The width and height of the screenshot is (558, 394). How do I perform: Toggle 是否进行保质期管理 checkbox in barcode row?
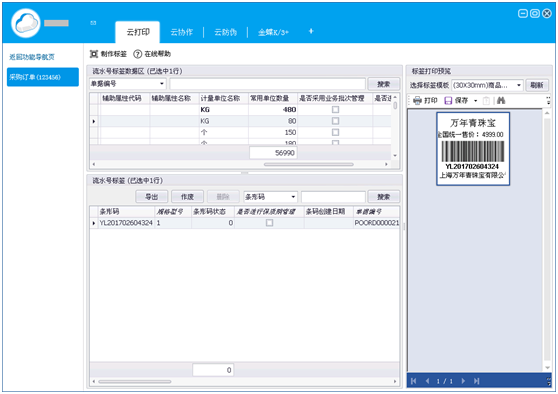(x=269, y=223)
